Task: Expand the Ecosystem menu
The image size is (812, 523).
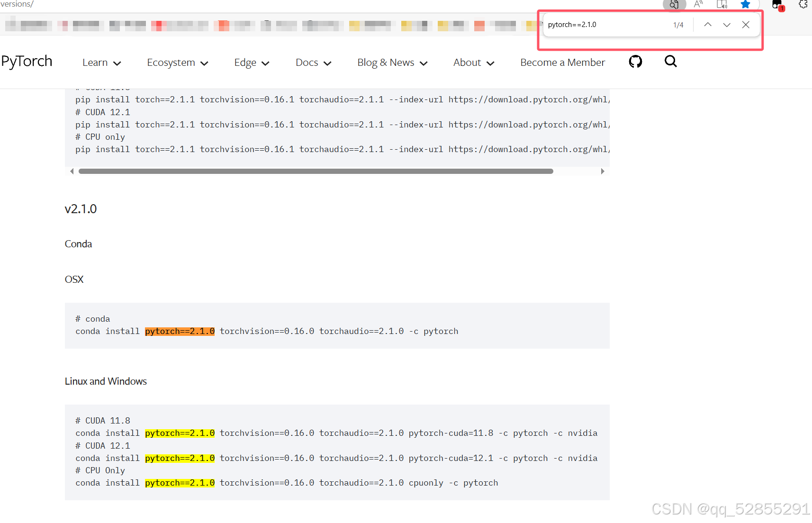Action: (178, 63)
